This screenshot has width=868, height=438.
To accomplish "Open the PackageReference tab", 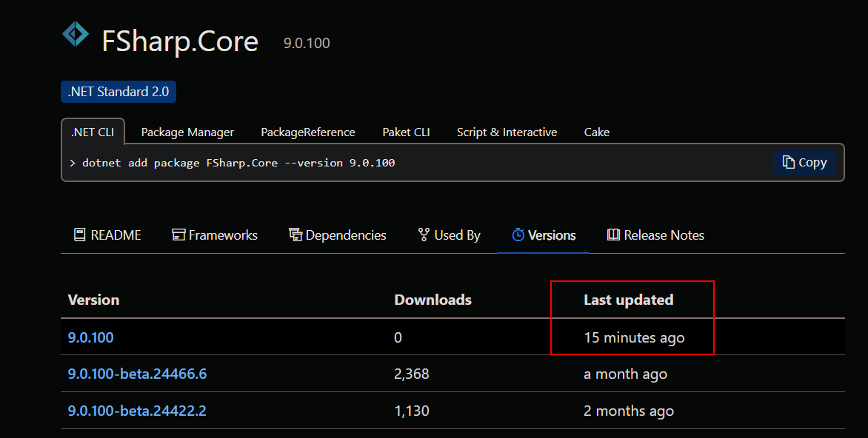I will coord(308,132).
